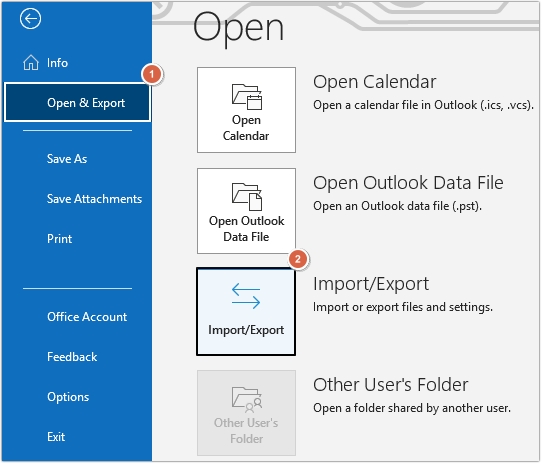Open the Print page
Image resolution: width=542 pixels, height=464 pixels.
click(x=59, y=239)
